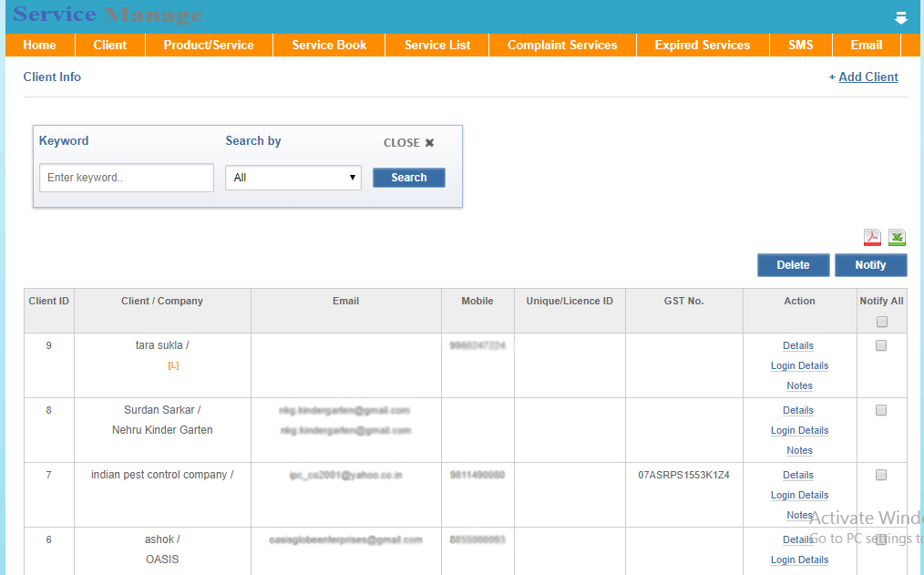Click the Delete button
Viewport: 924px width, 575px height.
click(x=793, y=265)
